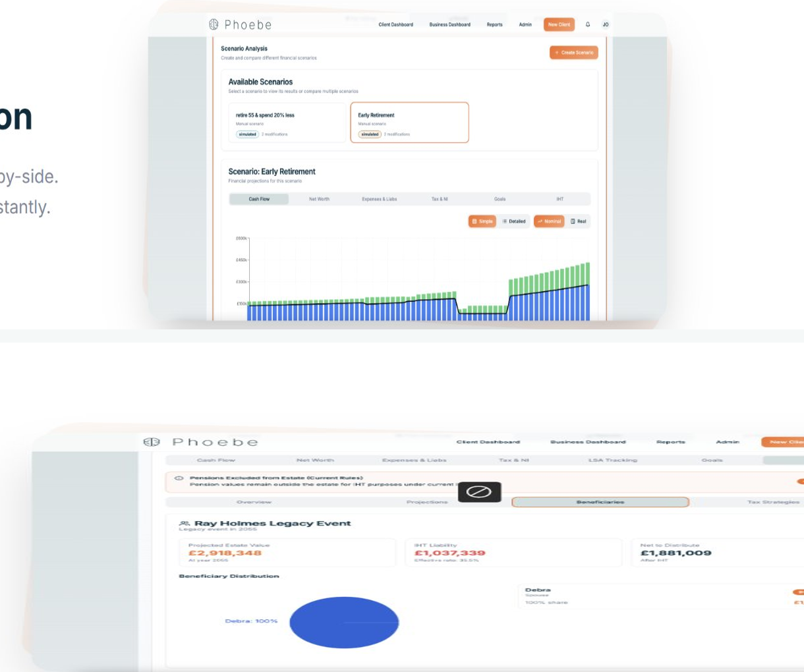Click the Phoebe logo in lower screenshot

click(152, 442)
